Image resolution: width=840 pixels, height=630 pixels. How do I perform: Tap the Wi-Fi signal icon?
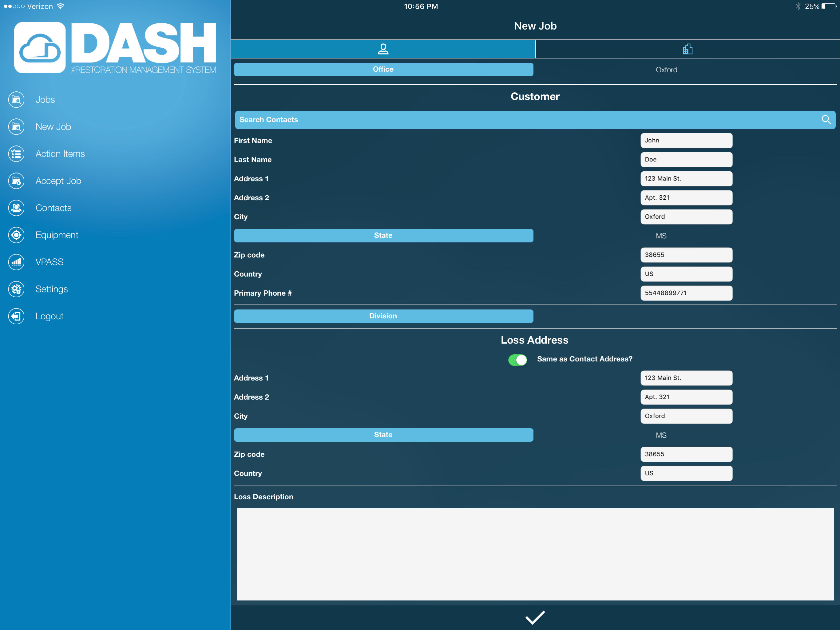60,6
